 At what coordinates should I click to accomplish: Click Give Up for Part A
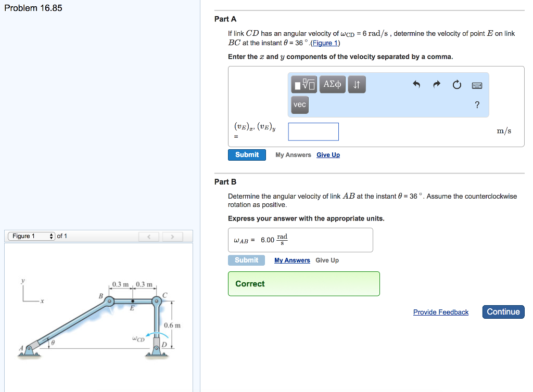point(328,154)
